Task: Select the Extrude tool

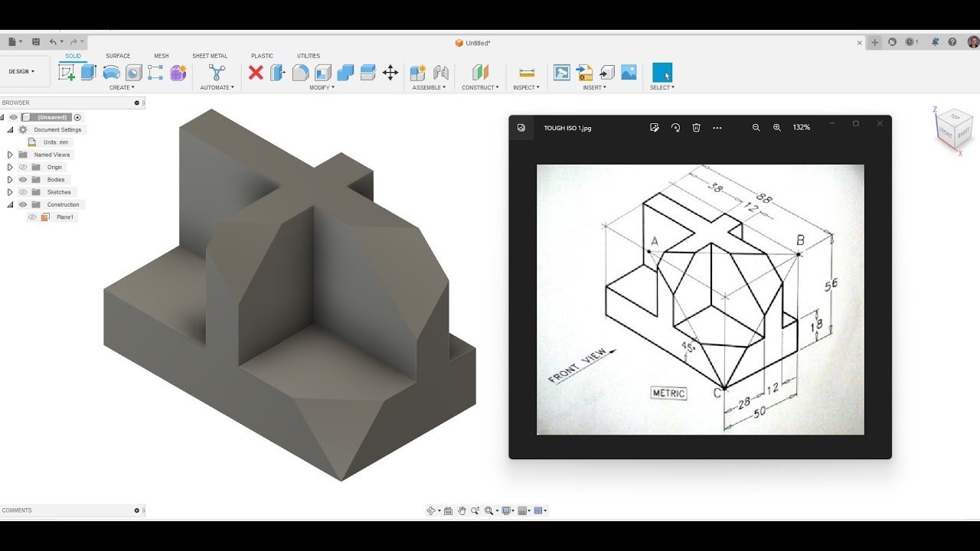Action: pos(88,73)
